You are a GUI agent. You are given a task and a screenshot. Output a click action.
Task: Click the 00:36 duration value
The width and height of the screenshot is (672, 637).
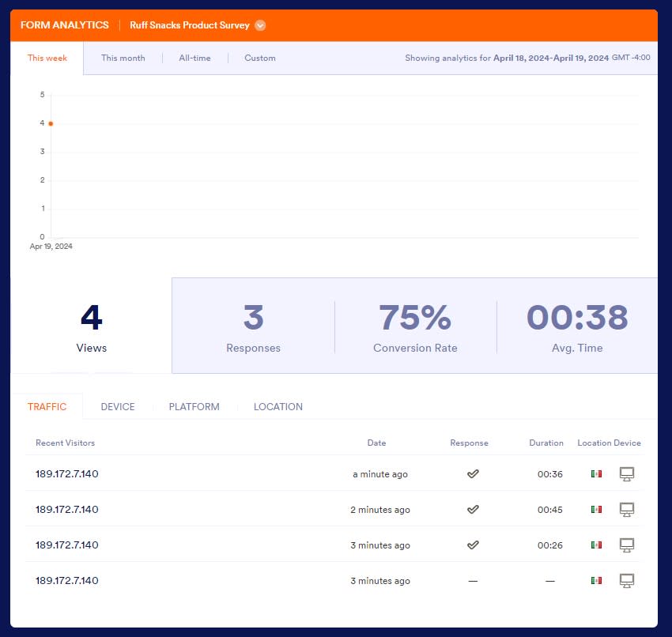point(550,474)
